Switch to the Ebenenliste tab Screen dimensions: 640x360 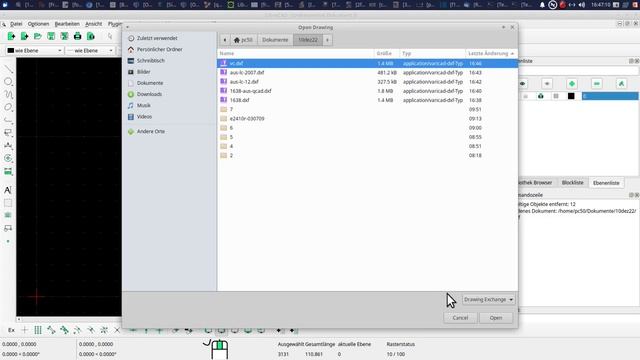coord(606,183)
